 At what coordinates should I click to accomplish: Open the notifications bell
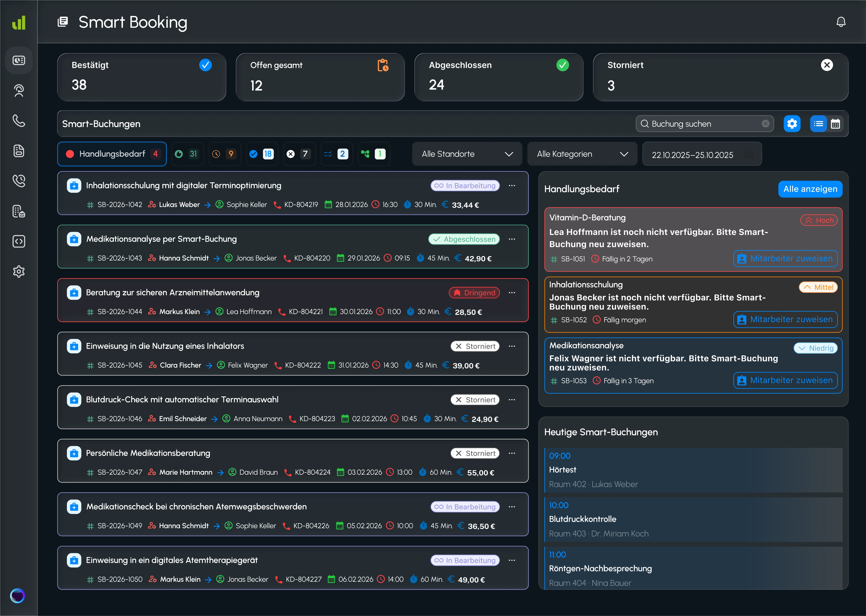pyautogui.click(x=841, y=22)
